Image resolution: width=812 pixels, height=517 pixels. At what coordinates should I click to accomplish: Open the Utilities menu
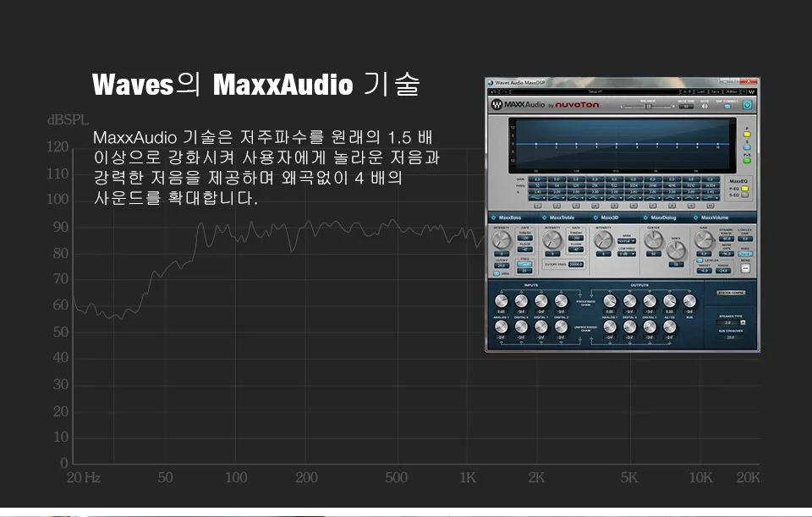[731, 91]
